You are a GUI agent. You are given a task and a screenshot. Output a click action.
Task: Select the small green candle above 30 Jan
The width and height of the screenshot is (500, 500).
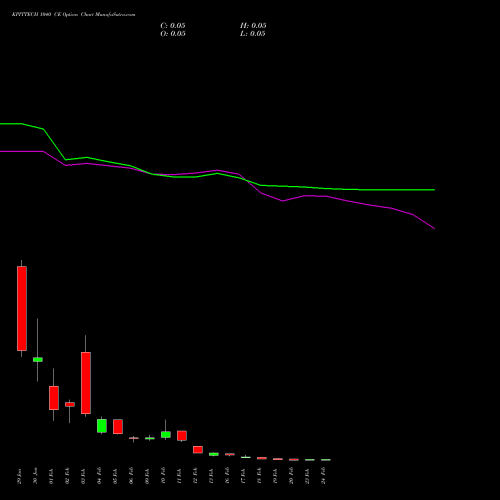(38, 359)
